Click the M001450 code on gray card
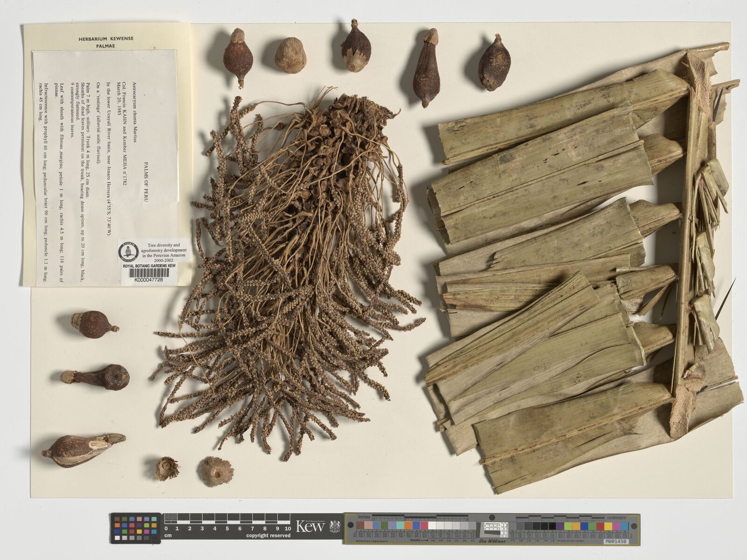This screenshot has width=747, height=560. 615,542
